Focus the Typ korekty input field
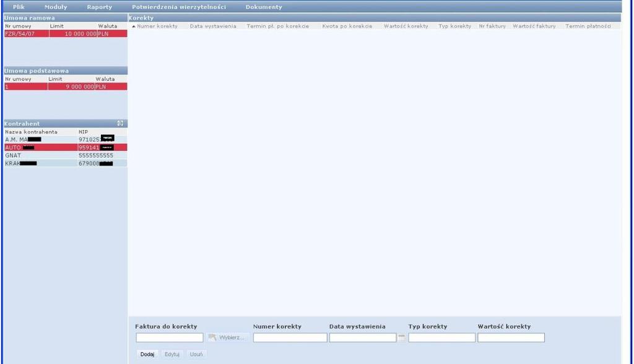 coord(442,337)
